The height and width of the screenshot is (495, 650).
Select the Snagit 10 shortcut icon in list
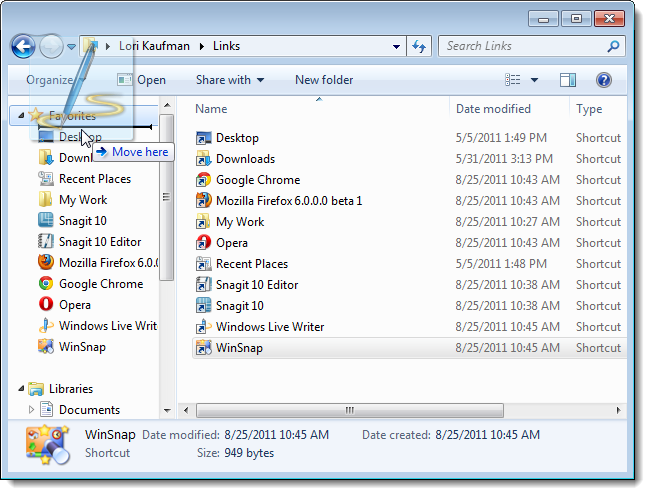click(x=204, y=306)
